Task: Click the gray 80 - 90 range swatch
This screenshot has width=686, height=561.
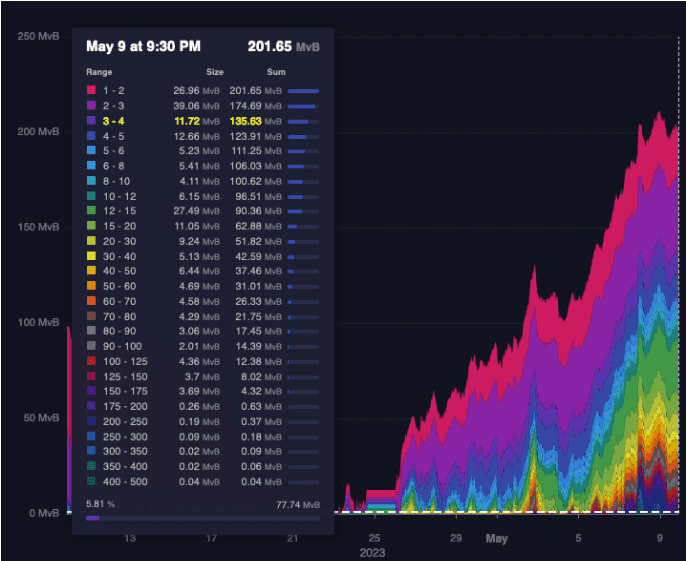Action: pyautogui.click(x=91, y=331)
